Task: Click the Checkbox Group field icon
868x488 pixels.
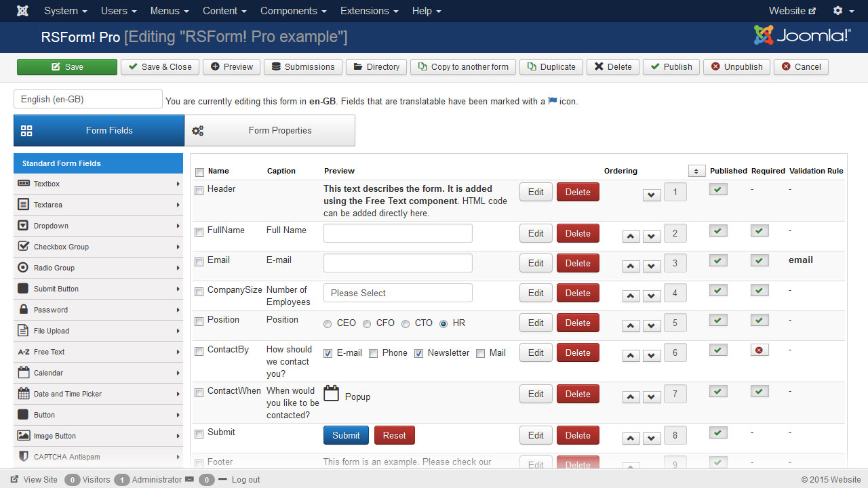Action: point(24,246)
